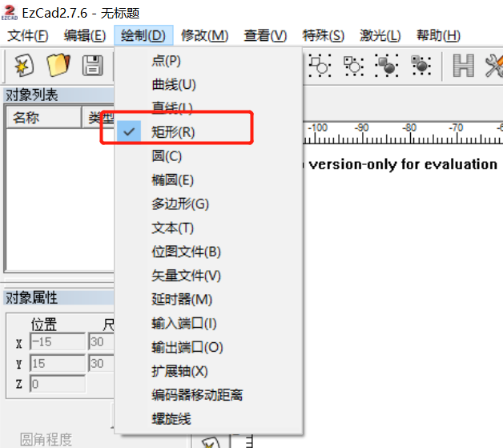Click the pick-objects icon with white circle

(320, 66)
